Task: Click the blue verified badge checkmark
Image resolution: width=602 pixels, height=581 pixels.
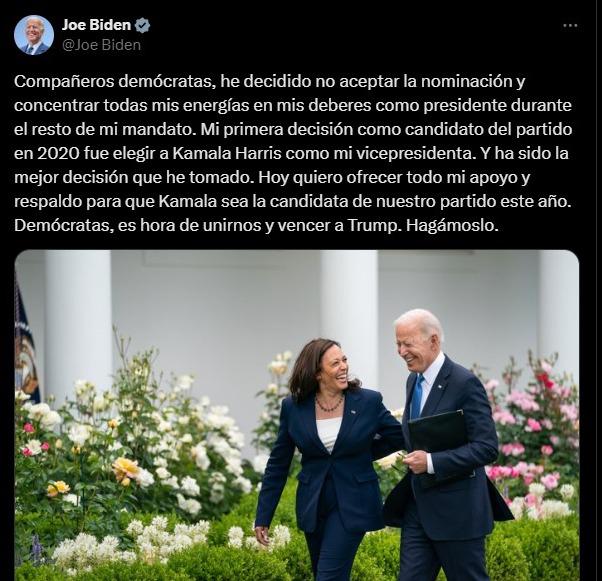Action: pyautogui.click(x=143, y=25)
